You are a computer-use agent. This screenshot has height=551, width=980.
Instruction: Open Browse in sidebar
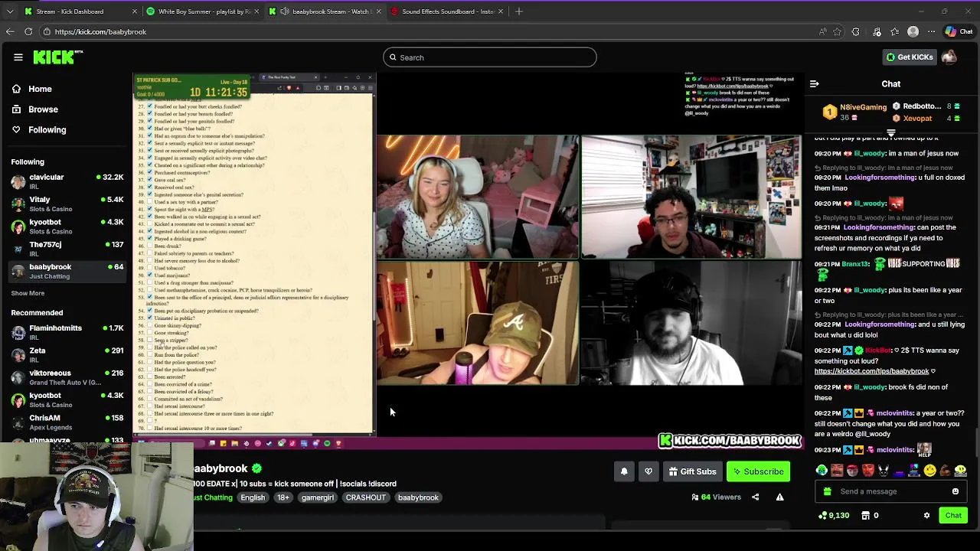pos(34,109)
